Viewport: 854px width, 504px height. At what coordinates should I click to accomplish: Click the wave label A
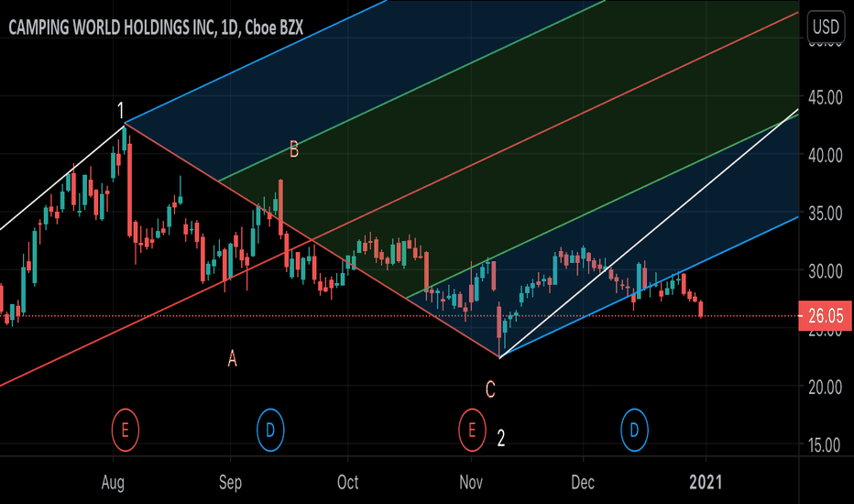point(232,358)
